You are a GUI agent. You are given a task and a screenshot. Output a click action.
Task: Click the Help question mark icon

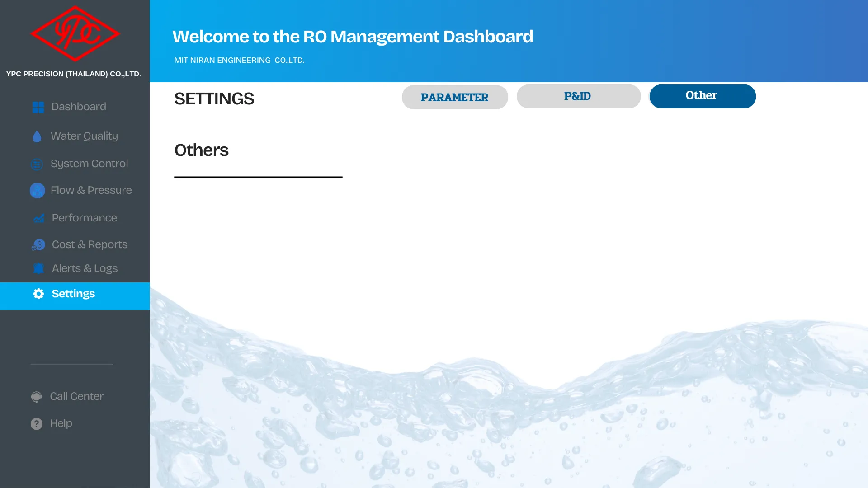[x=37, y=424]
